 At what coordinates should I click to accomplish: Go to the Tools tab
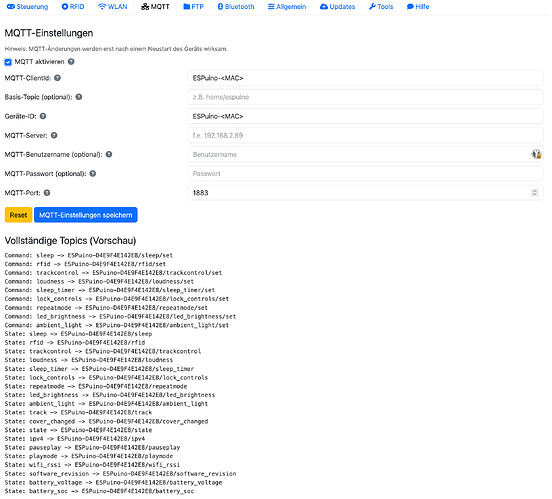(x=381, y=7)
